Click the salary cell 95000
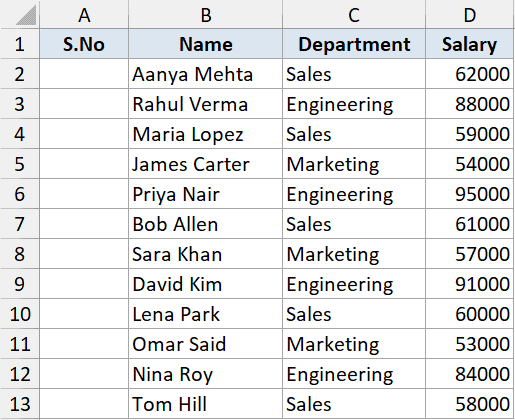 coord(469,194)
